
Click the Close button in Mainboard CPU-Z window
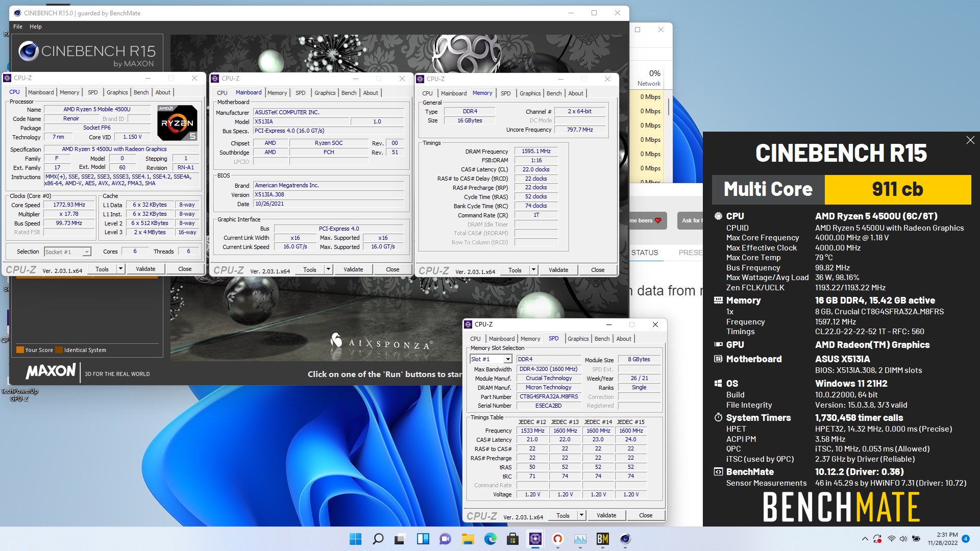pos(393,269)
